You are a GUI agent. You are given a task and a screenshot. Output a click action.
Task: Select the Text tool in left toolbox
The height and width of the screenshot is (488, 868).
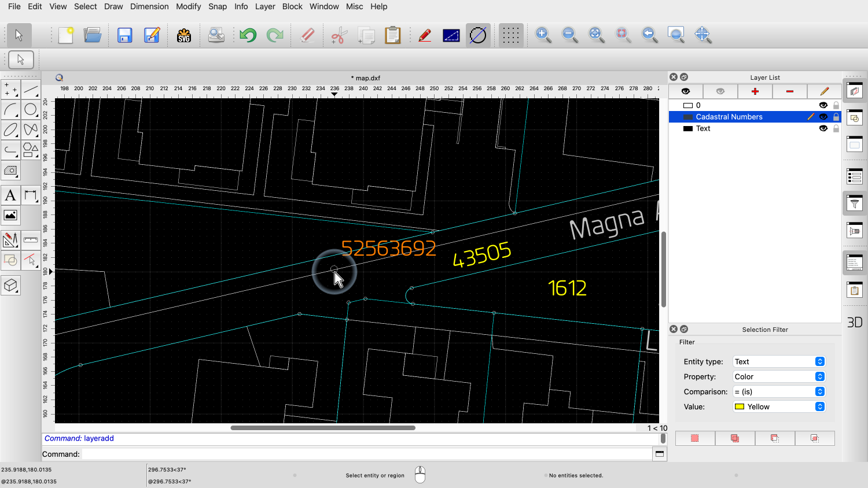tap(10, 195)
